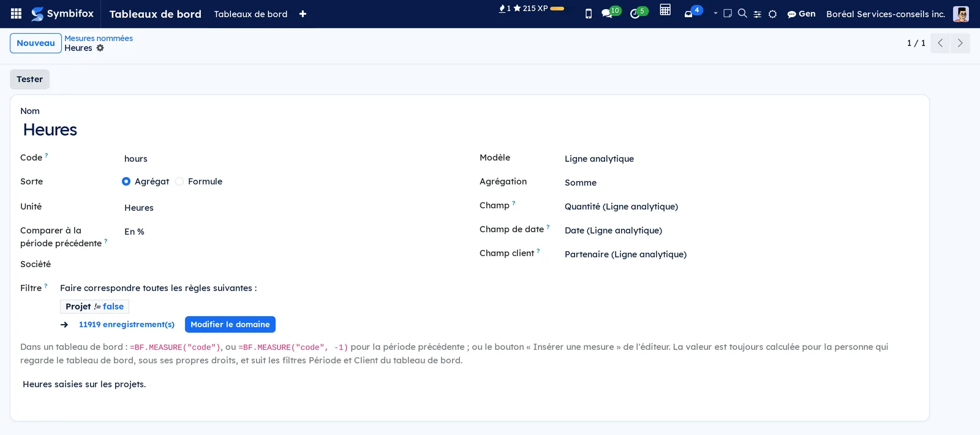Click the Symbifox logo

tap(62, 13)
